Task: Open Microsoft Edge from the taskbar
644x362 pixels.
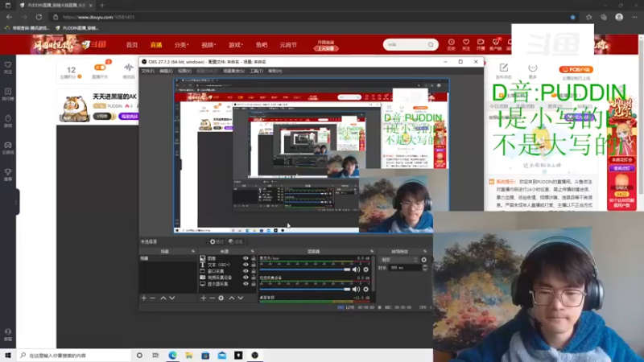Action: [172, 356]
